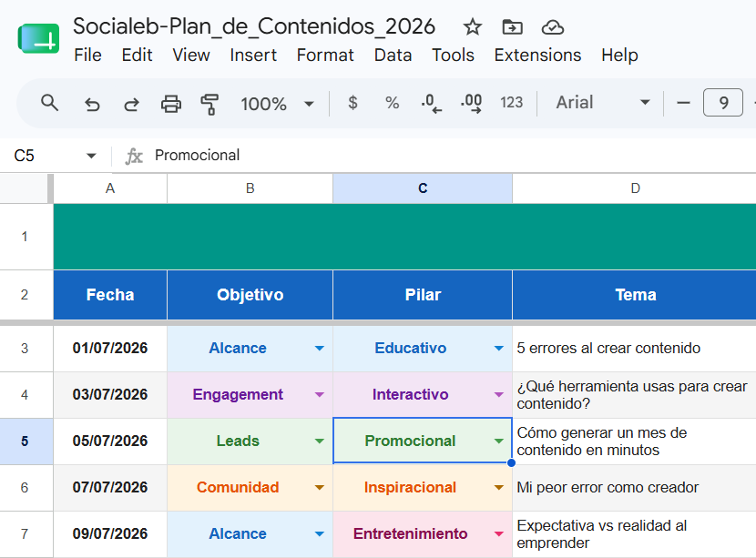Click the green merged cell in row 1
Image resolution: width=756 pixels, height=558 pixels.
coord(404,237)
